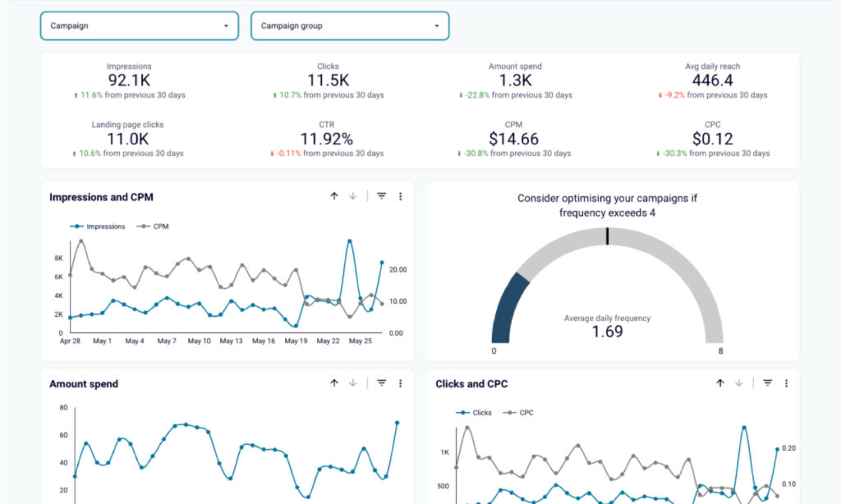
Task: Click sort ascending arrow in Amount spend chart
Action: click(x=334, y=383)
